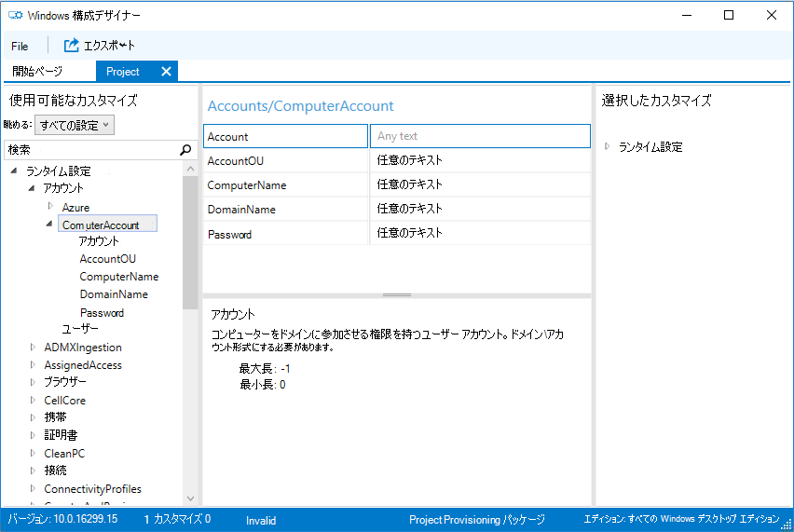This screenshot has width=794, height=532.
Task: Expand the Azure tree node
Action: click(50, 206)
